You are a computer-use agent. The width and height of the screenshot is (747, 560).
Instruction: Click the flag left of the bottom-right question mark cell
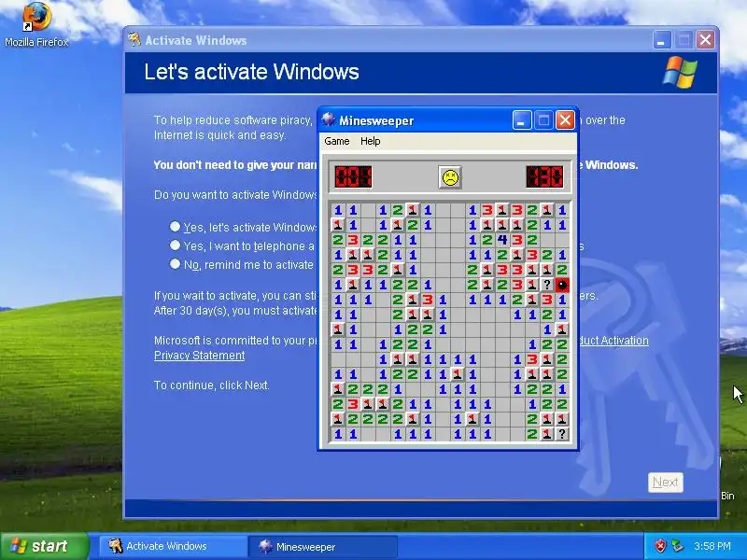pos(547,434)
